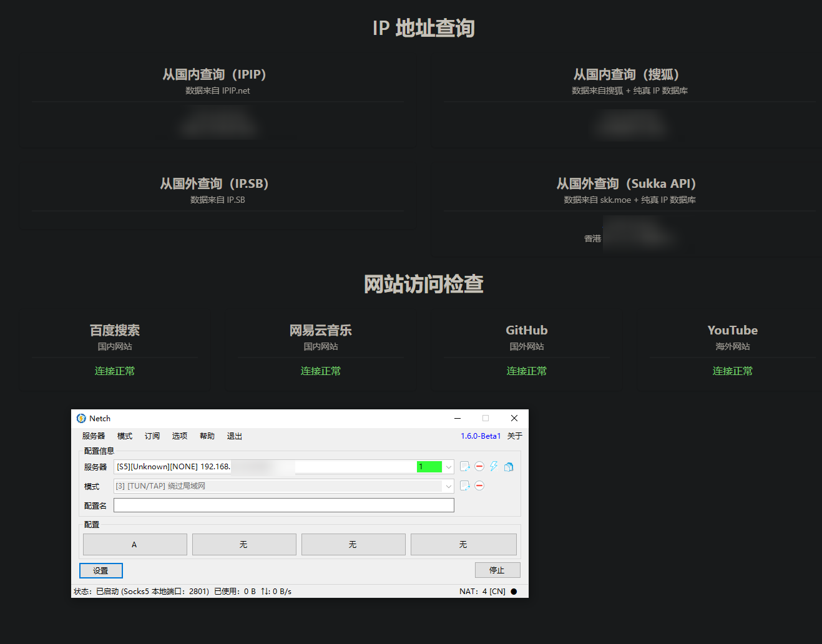The image size is (822, 644).
Task: Edit the selected server configuration
Action: point(464,466)
